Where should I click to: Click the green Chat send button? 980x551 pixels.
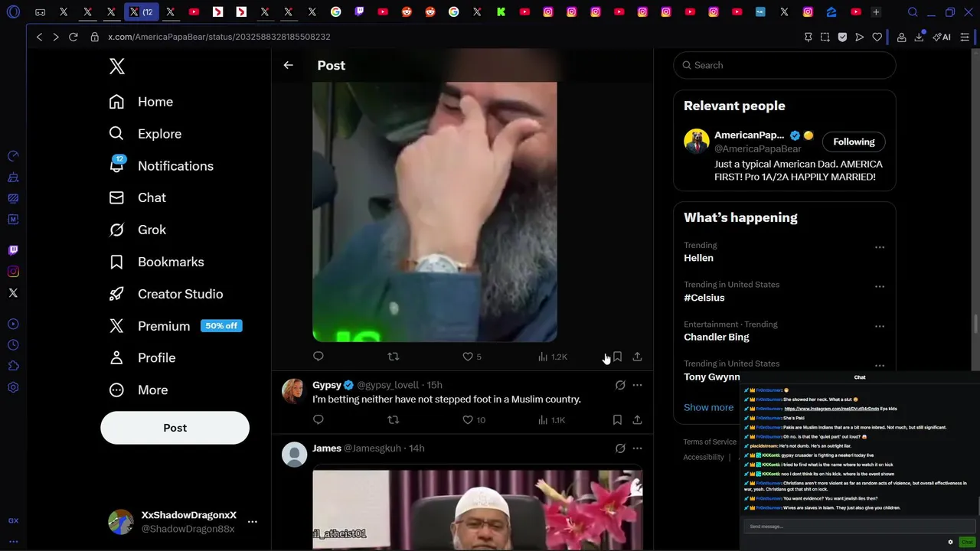pyautogui.click(x=967, y=542)
